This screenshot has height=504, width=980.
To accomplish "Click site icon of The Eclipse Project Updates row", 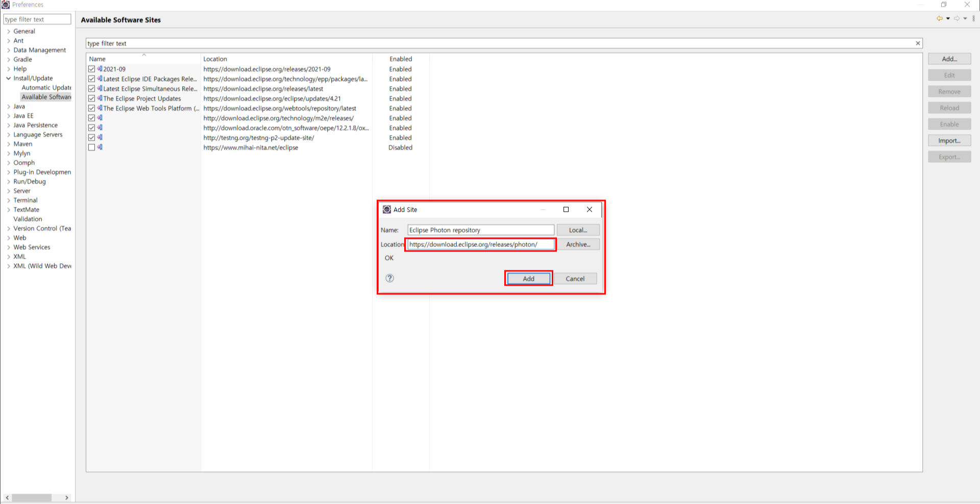I will 100,98.
